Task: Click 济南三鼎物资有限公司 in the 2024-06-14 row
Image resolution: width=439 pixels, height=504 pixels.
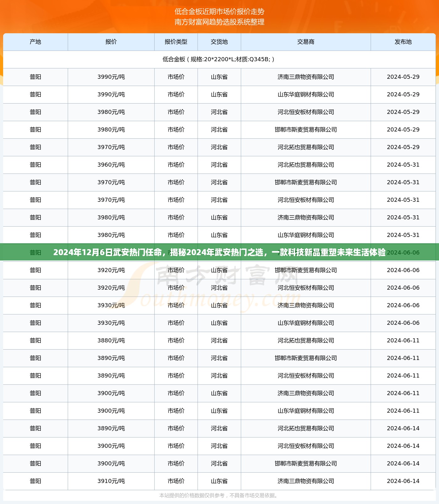Action: (x=306, y=481)
